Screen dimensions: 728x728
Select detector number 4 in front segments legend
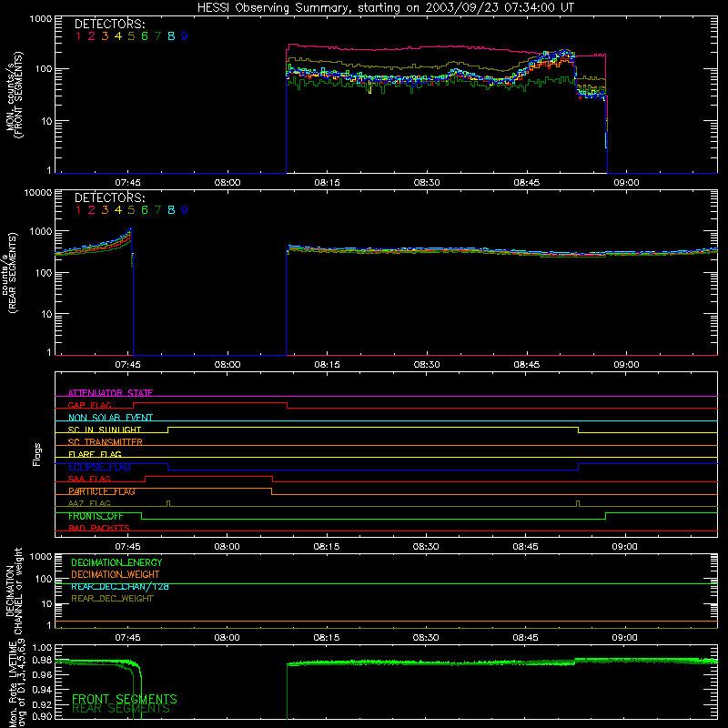(118, 36)
